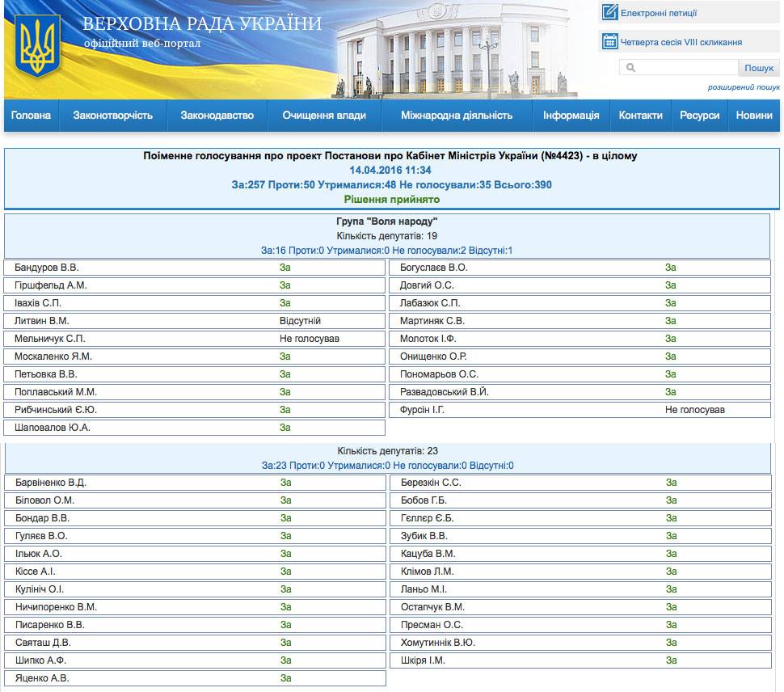
Task: Click the Верховна Рада України site title
Action: pyautogui.click(x=202, y=23)
